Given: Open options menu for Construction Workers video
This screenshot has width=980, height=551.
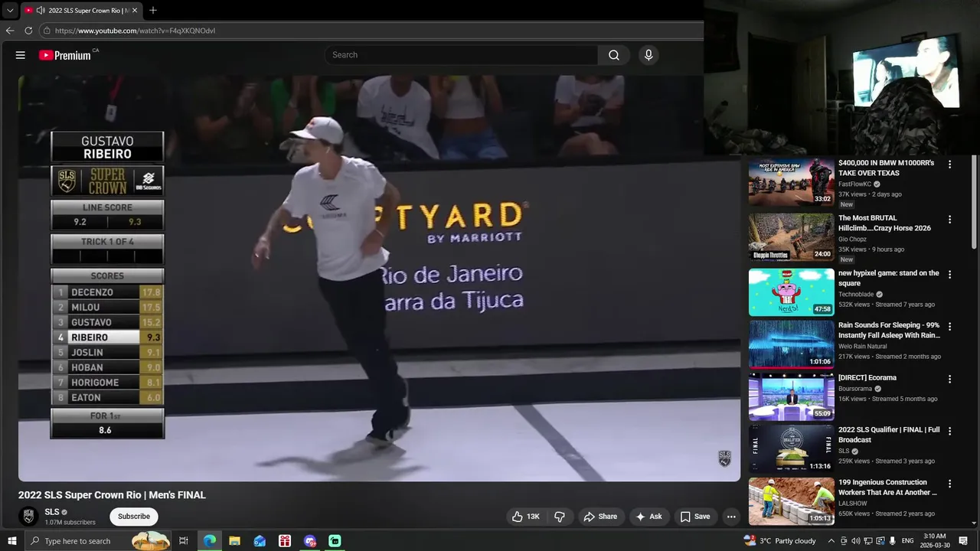Looking at the screenshot, I should click(950, 484).
